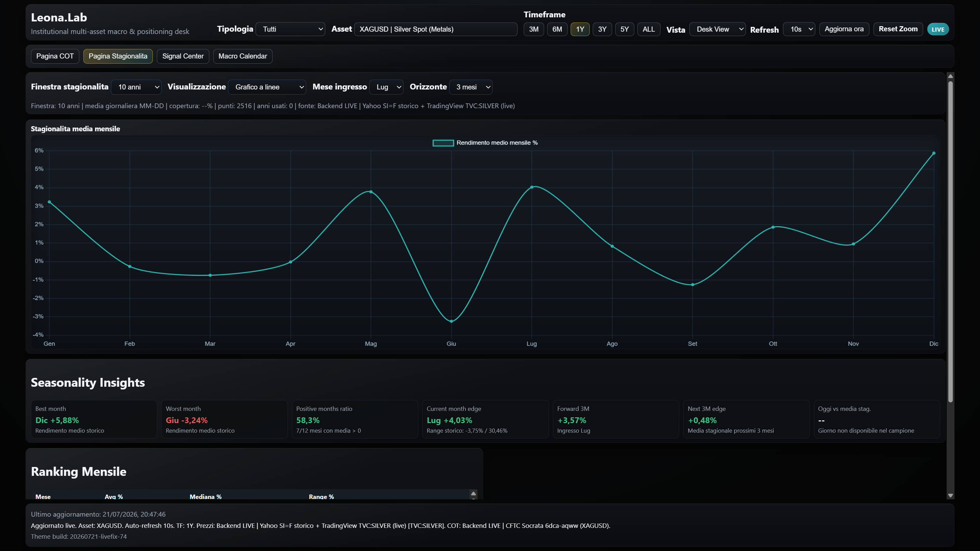Open the Tipologia dropdown

290,29
